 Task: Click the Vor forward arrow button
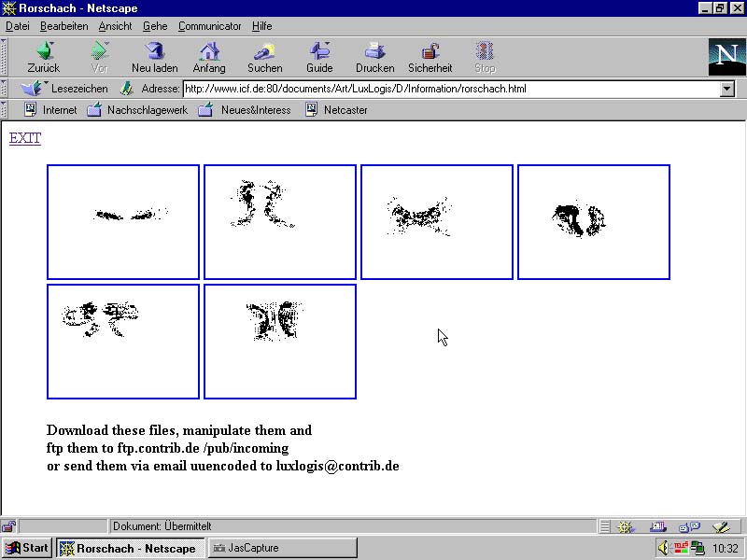[100, 57]
